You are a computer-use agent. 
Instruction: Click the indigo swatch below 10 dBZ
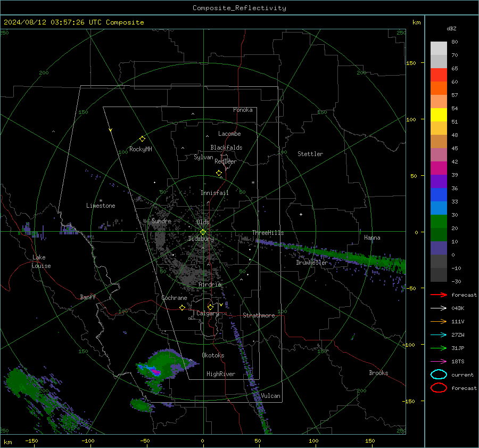click(x=439, y=248)
